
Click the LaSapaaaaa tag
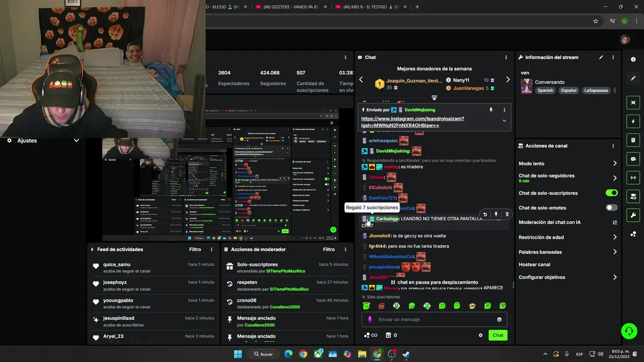[596, 90]
